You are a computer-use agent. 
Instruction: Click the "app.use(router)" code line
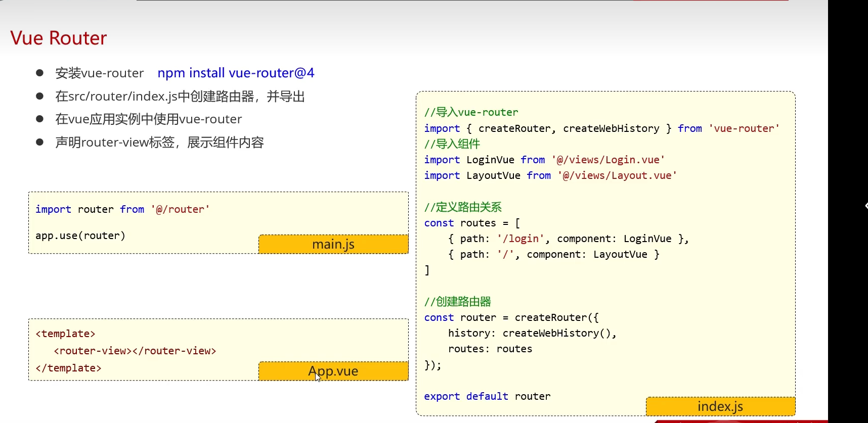80,236
